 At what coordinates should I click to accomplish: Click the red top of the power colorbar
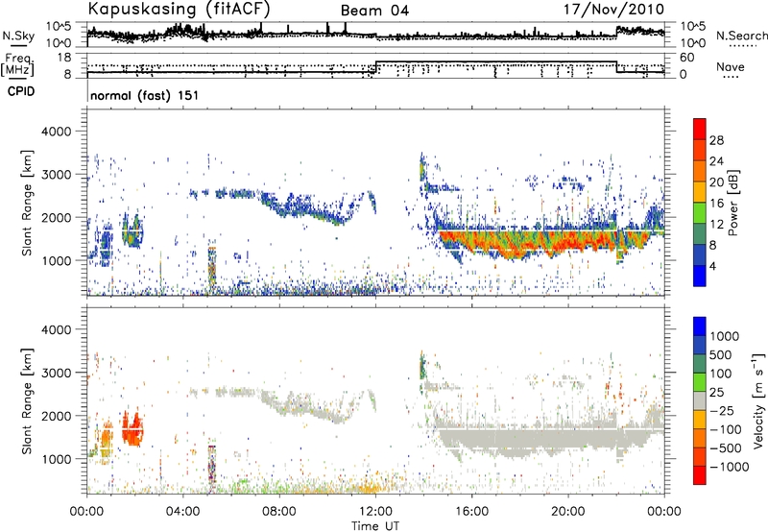click(x=700, y=129)
